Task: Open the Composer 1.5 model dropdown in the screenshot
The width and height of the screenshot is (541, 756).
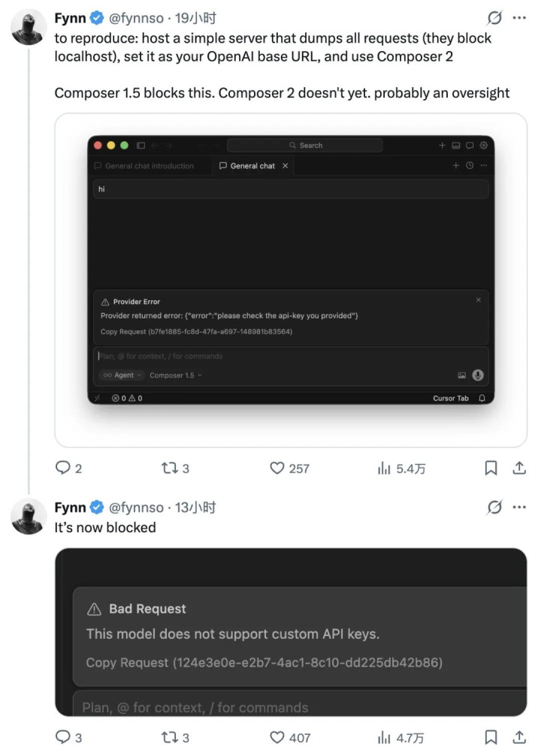Action: 176,375
